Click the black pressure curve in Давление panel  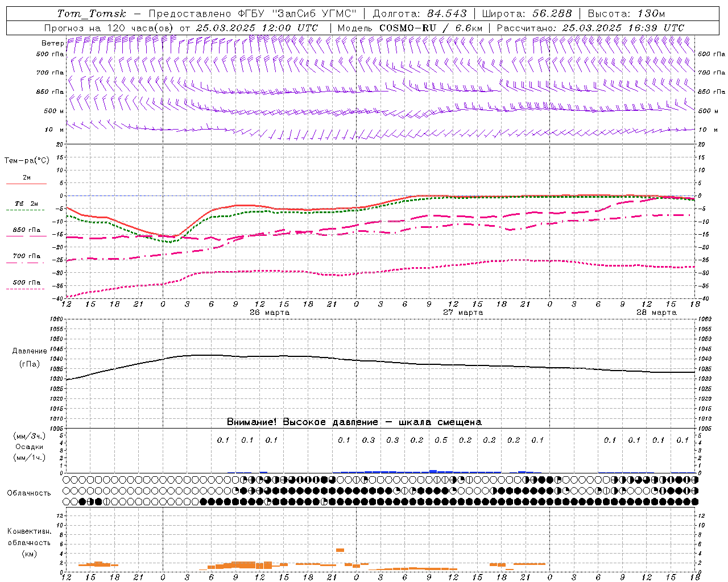pyautogui.click(x=381, y=361)
